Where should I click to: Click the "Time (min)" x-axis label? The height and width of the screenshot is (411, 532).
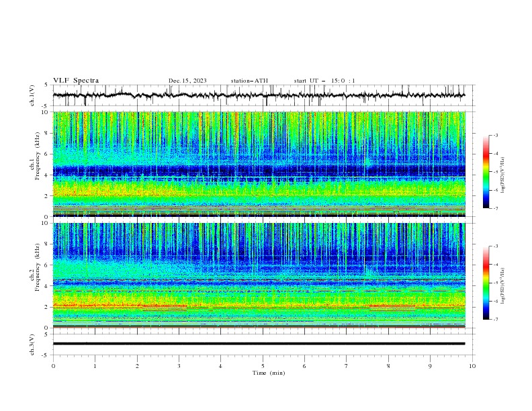pyautogui.click(x=269, y=373)
